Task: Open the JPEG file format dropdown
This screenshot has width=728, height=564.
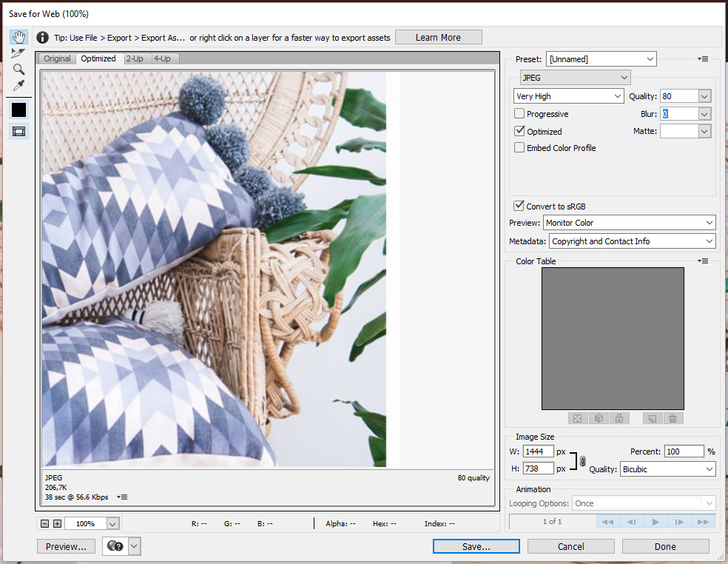Action: coord(576,77)
